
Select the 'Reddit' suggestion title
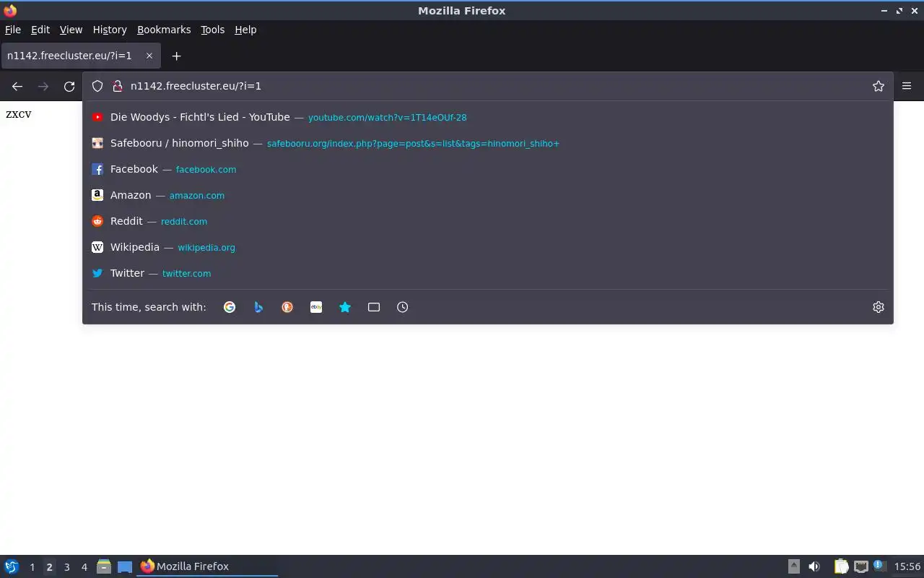[x=126, y=221]
